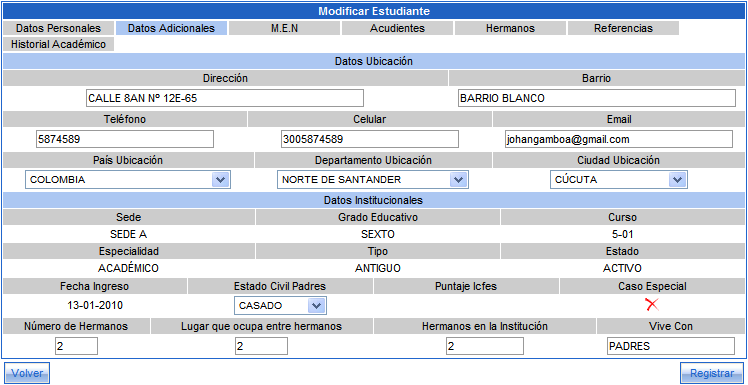This screenshot has width=748, height=385.
Task: Click the Email input field
Action: pyautogui.click(x=619, y=139)
